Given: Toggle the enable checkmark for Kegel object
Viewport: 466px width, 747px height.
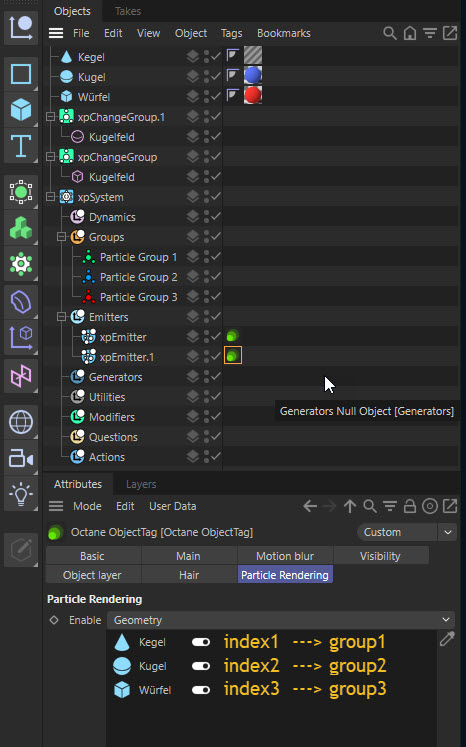Looking at the screenshot, I should [x=216, y=56].
